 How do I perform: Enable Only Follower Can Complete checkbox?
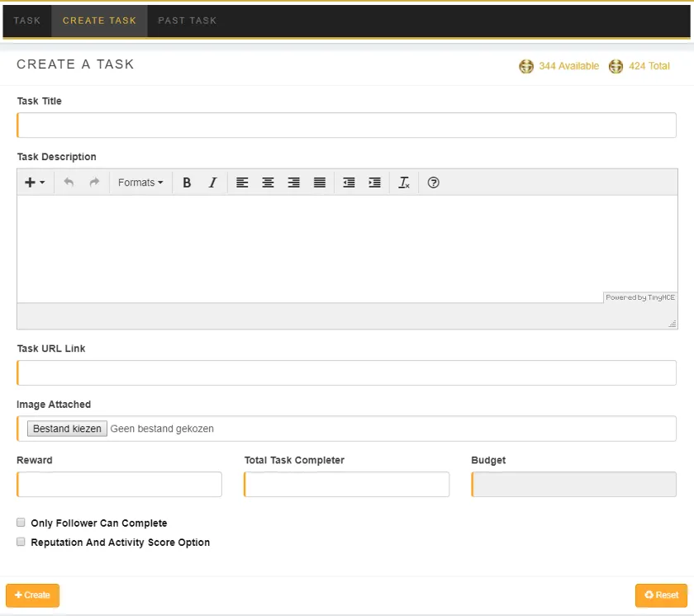[x=21, y=523]
